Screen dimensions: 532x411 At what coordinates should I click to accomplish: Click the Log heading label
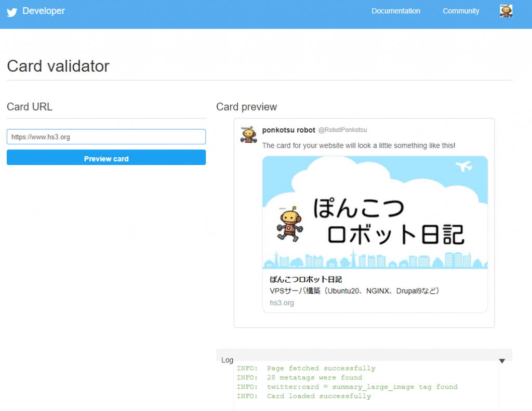227,360
